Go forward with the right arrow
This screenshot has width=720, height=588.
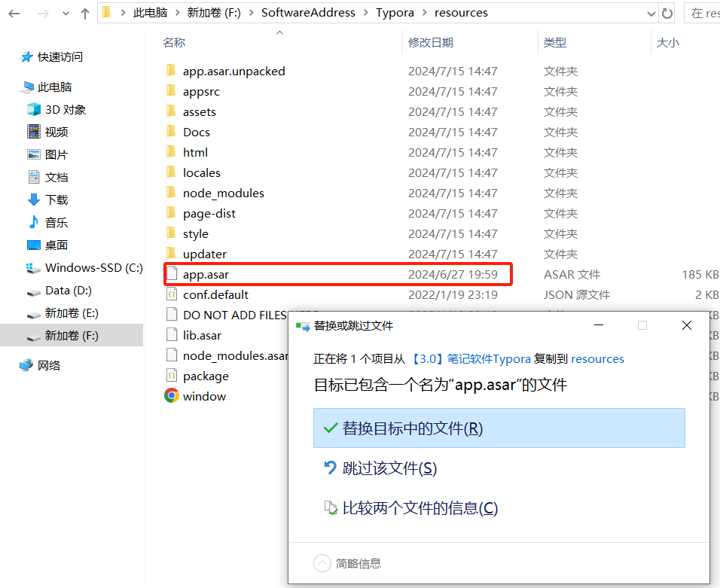click(x=43, y=14)
